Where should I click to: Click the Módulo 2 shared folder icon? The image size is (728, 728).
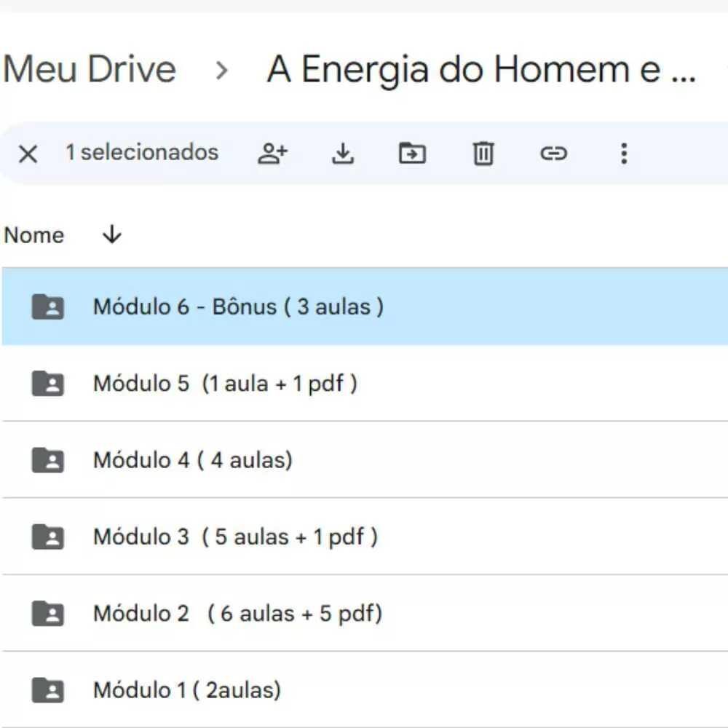(48, 614)
